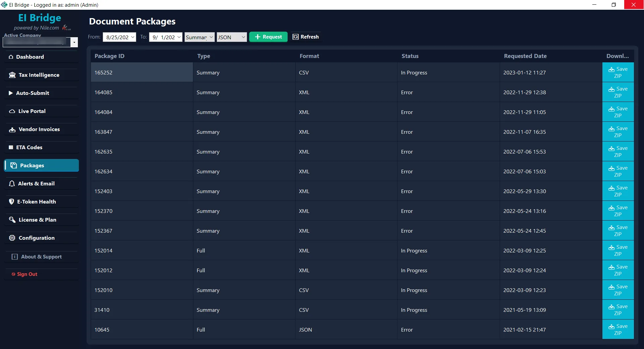Click the Configuration gear icon

tap(12, 238)
